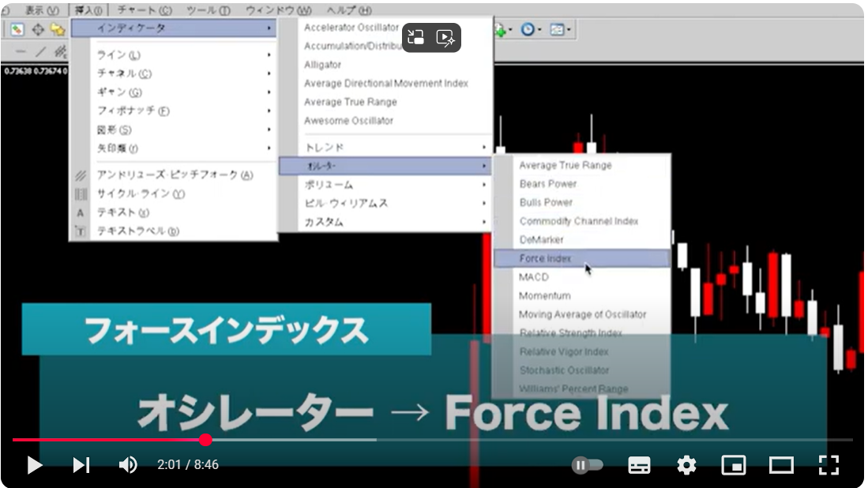Select Bulls Power oscillator

pyautogui.click(x=546, y=202)
